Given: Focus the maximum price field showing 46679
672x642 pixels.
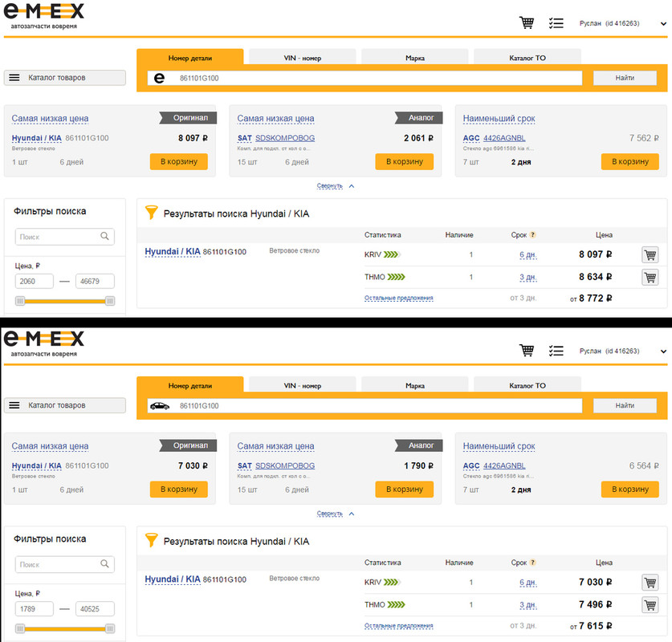Looking at the screenshot, I should coord(96,282).
